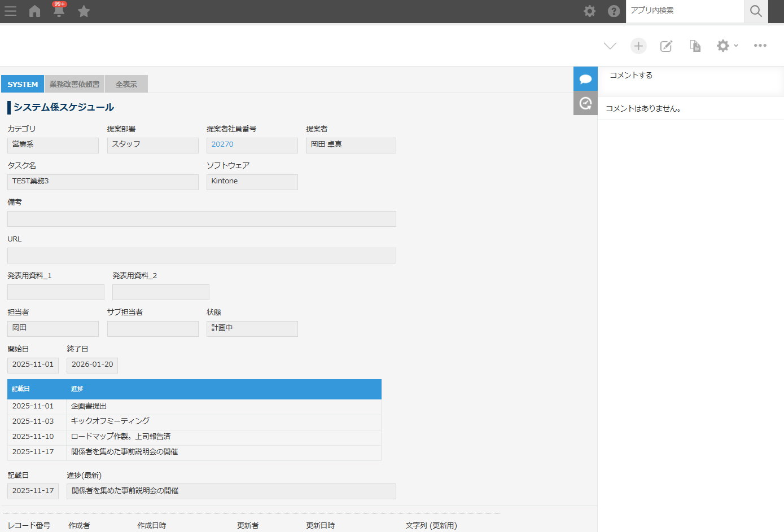Click the コメントする comment input box
The height and width of the screenshot is (532, 784).
click(690, 76)
